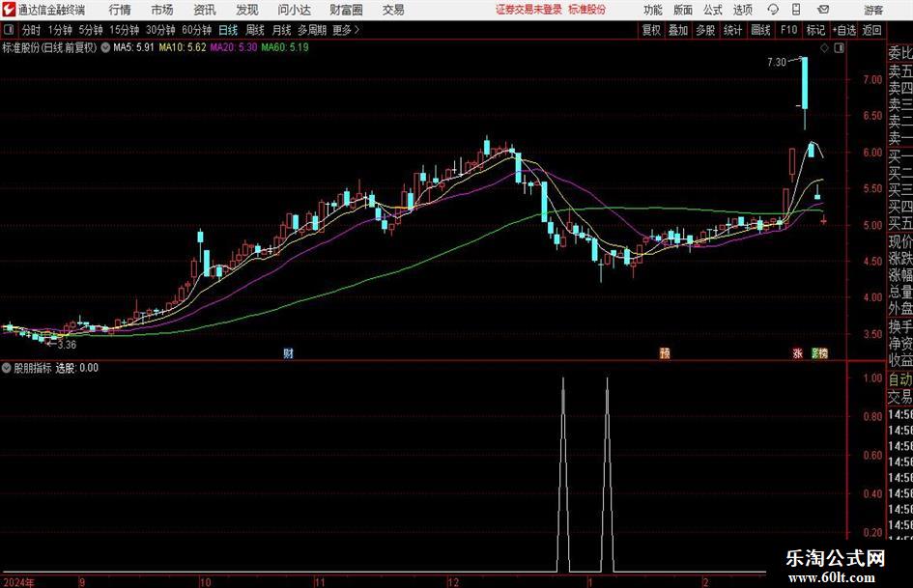This screenshot has width=913, height=588.
Task: Click the MA10: 5.62 label
Action: [x=183, y=47]
